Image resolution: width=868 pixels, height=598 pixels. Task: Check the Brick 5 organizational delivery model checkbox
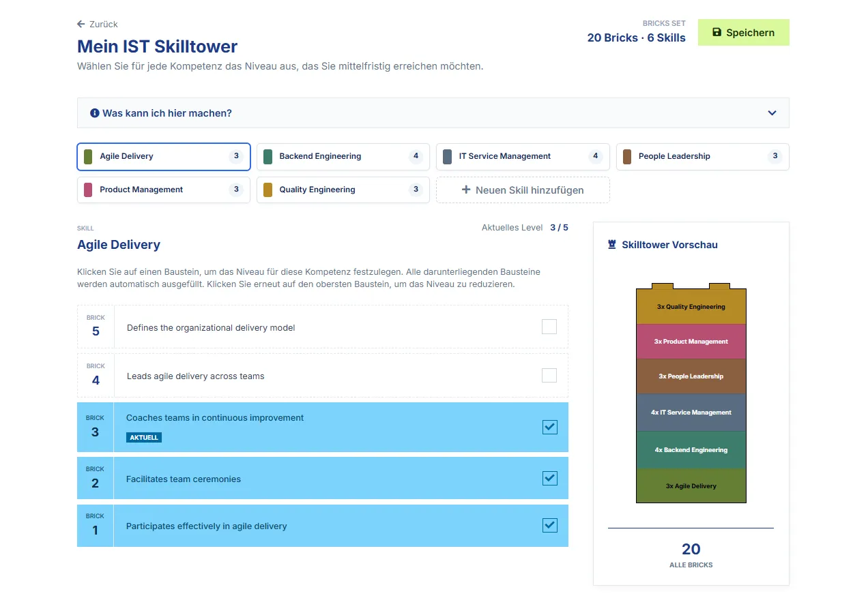[x=549, y=327]
